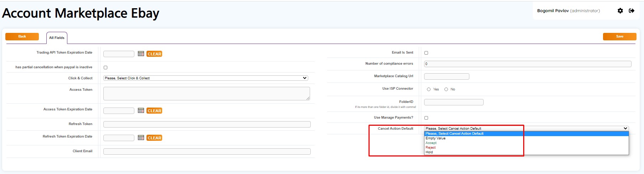Focus the Marketplace Catalog Url field

pos(447,76)
